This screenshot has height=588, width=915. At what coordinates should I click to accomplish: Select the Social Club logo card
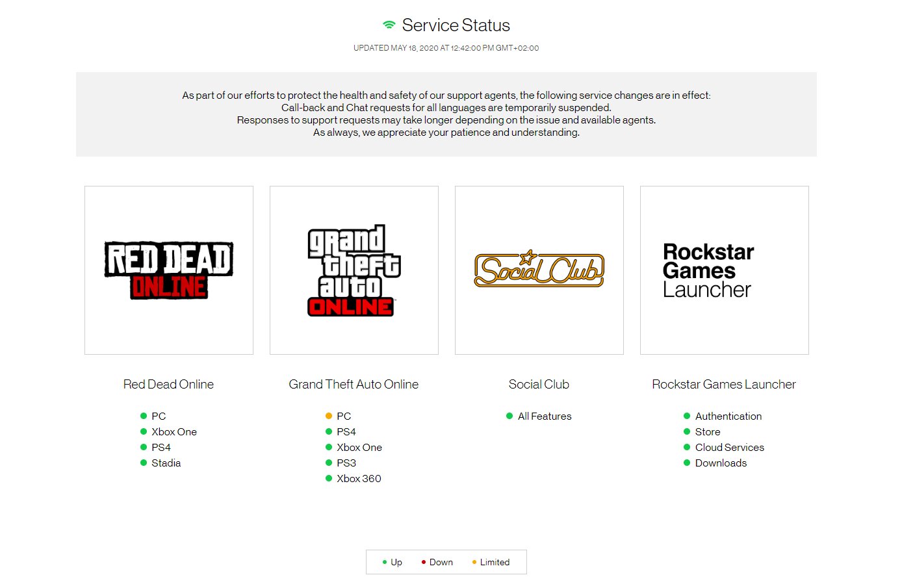tap(539, 270)
